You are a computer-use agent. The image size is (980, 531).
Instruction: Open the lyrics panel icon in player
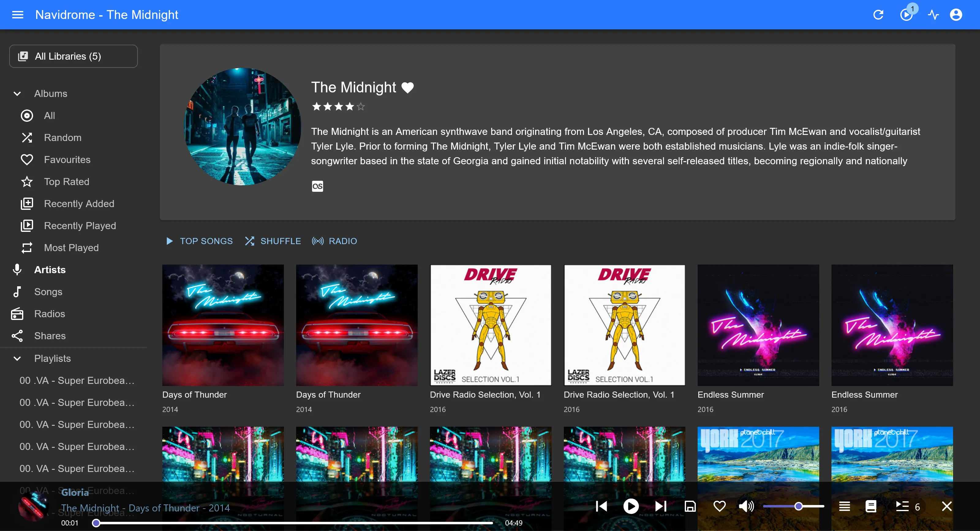point(871,506)
